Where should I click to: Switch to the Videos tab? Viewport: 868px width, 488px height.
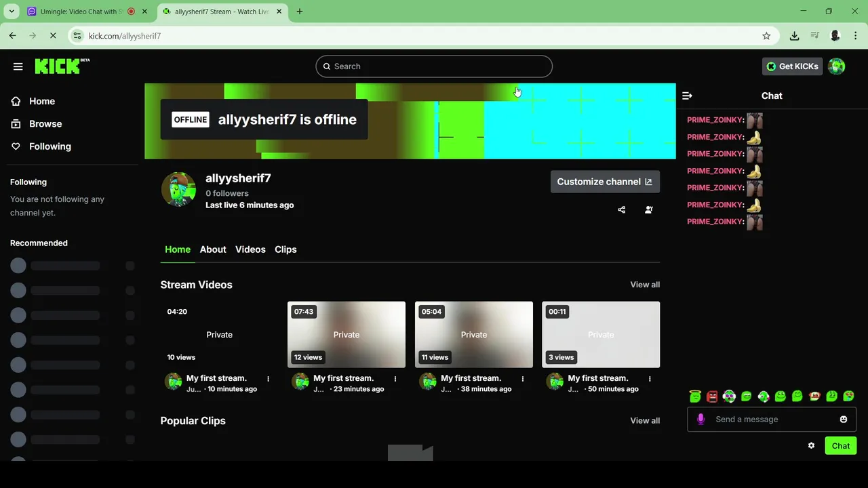pyautogui.click(x=250, y=249)
